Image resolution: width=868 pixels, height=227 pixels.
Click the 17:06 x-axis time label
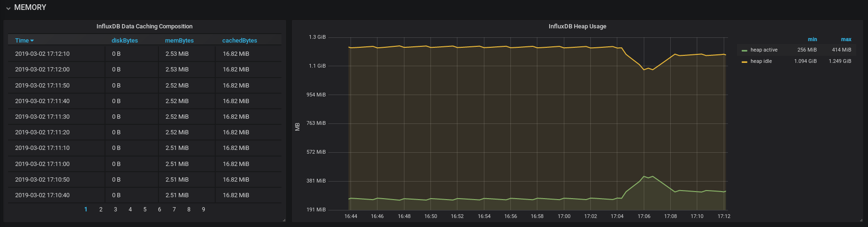[644, 217]
